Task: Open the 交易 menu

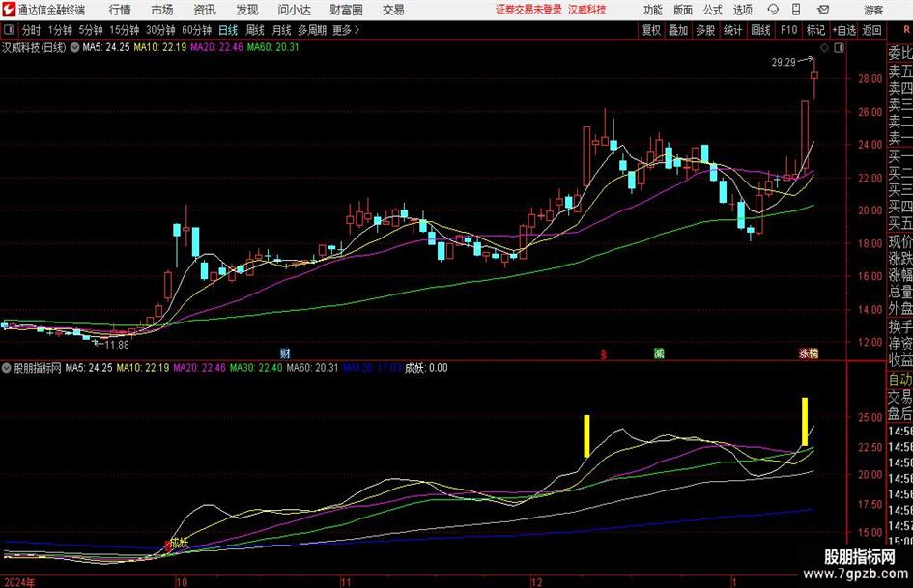Action: pos(393,10)
